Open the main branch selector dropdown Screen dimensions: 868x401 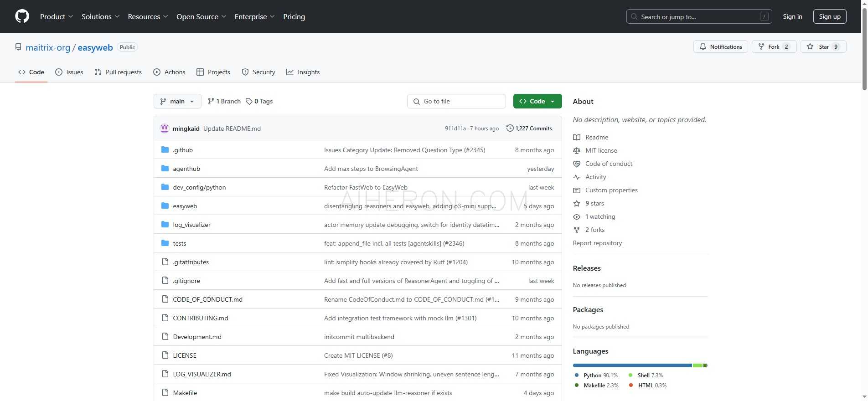point(177,101)
